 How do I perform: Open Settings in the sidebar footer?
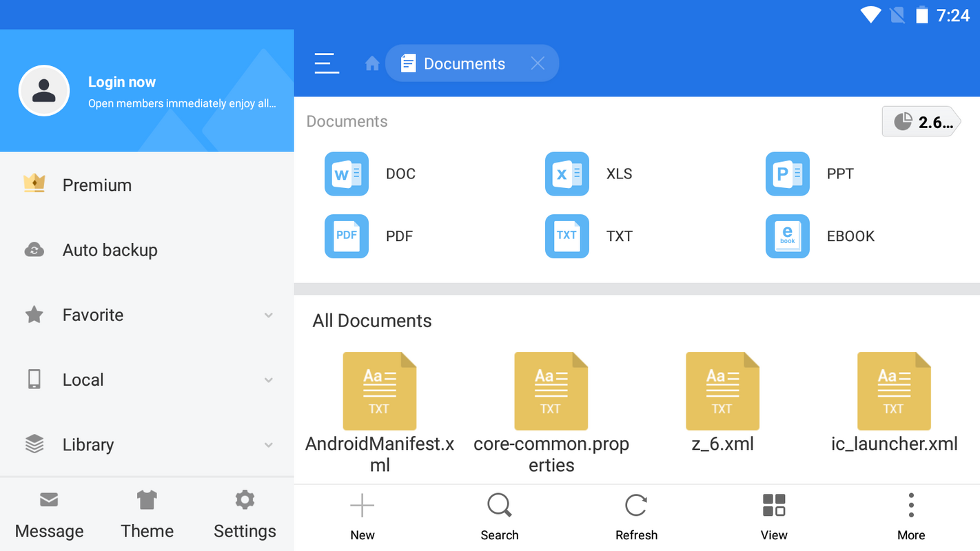coord(245,514)
